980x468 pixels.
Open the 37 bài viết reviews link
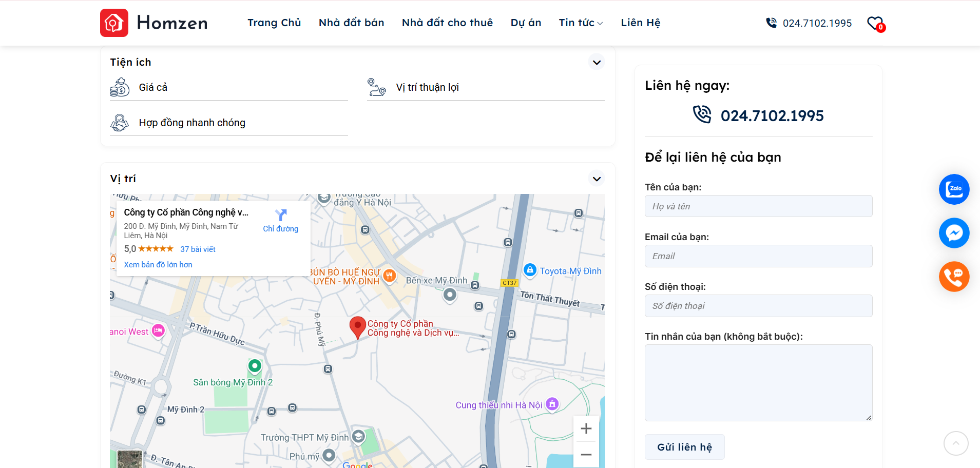coord(198,249)
